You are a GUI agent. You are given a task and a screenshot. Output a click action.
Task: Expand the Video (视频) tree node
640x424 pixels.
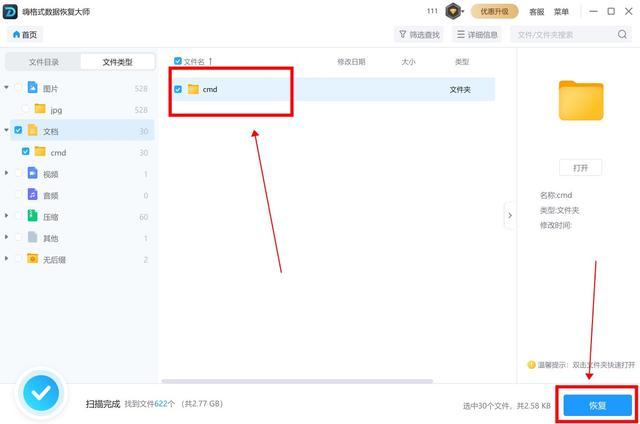7,174
